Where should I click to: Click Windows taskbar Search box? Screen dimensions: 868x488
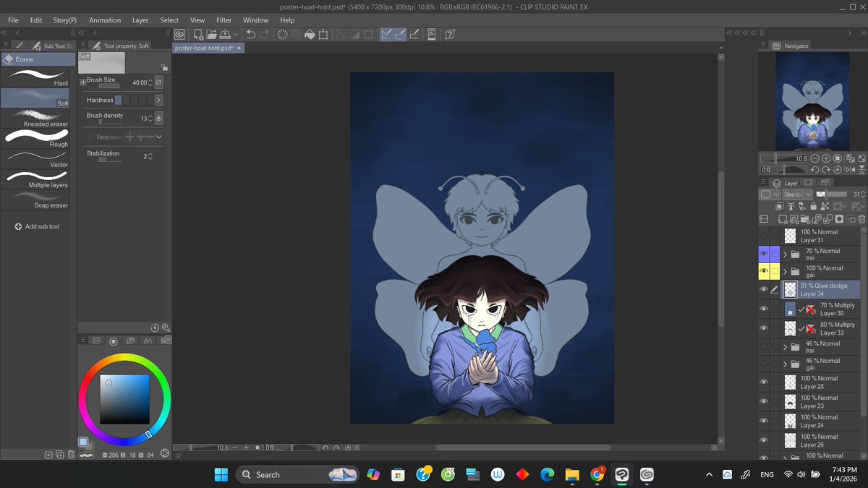tap(298, 474)
